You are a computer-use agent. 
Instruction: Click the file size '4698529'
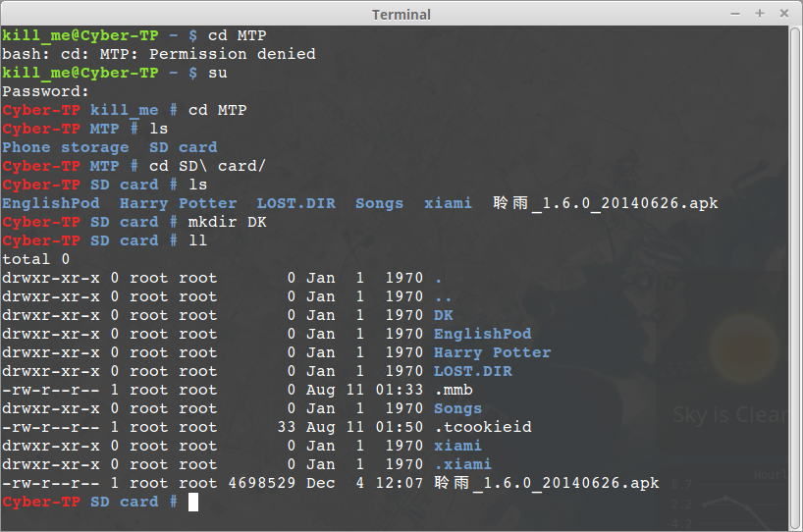point(262,483)
